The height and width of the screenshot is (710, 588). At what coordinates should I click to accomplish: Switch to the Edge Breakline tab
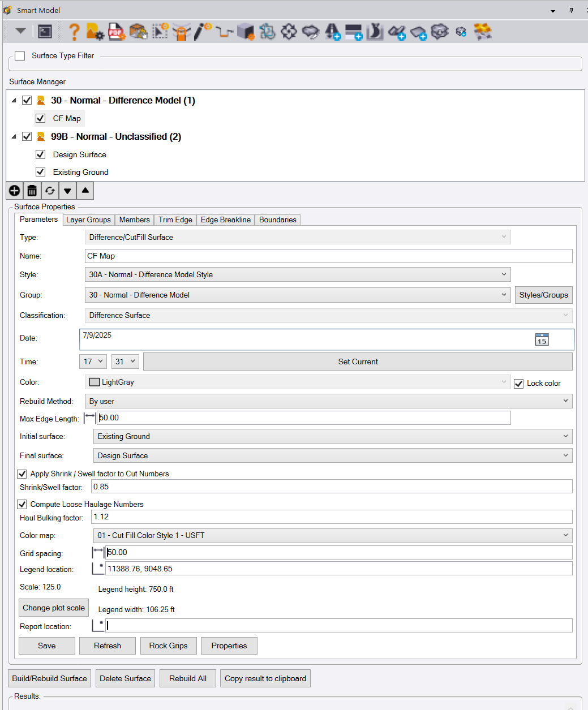point(226,220)
